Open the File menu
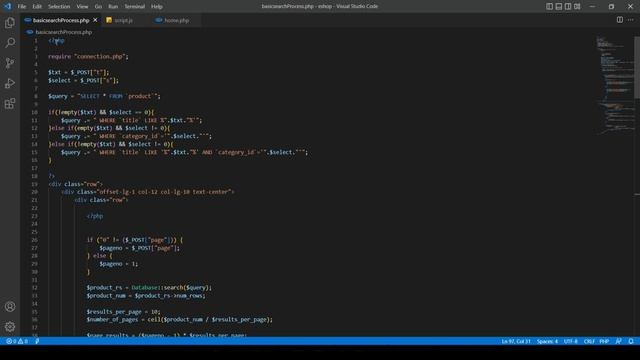 [22, 7]
